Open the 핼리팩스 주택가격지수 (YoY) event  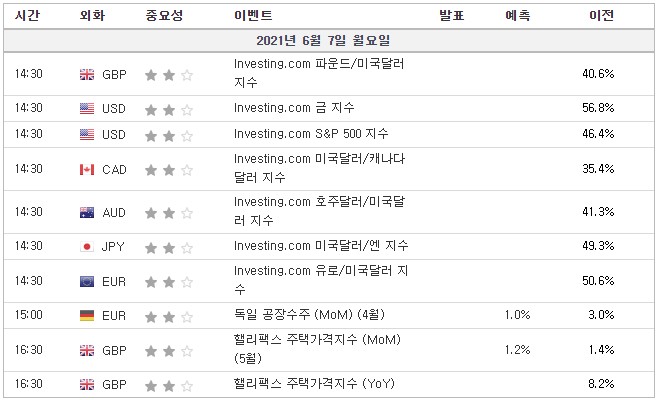click(313, 384)
